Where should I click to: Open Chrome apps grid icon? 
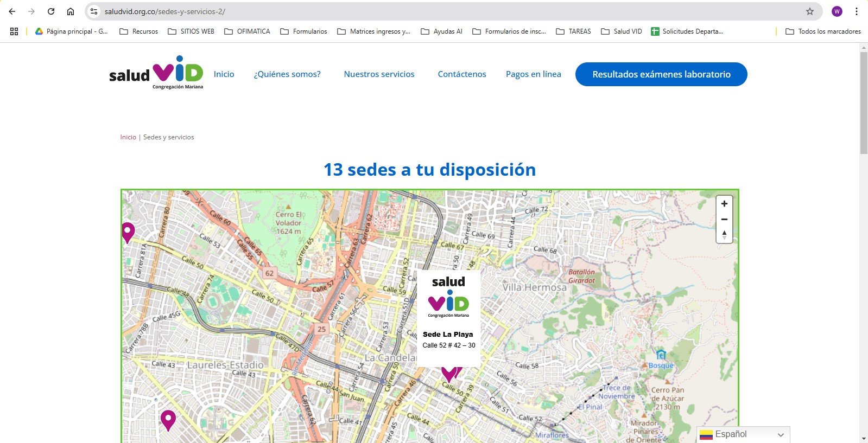(x=14, y=31)
